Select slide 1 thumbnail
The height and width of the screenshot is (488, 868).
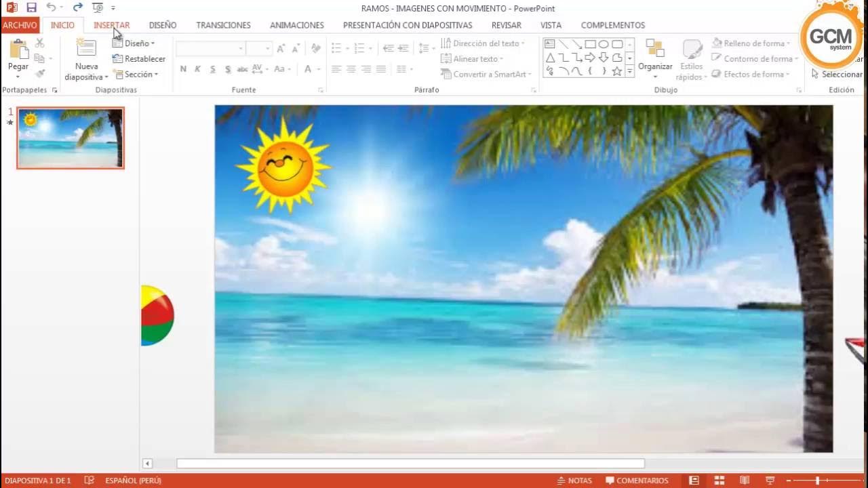point(71,138)
